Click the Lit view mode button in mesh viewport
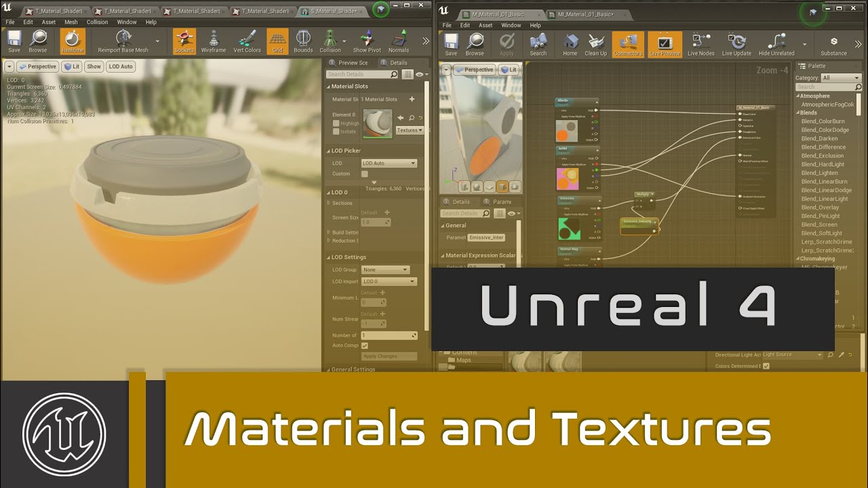868x488 pixels. click(71, 66)
